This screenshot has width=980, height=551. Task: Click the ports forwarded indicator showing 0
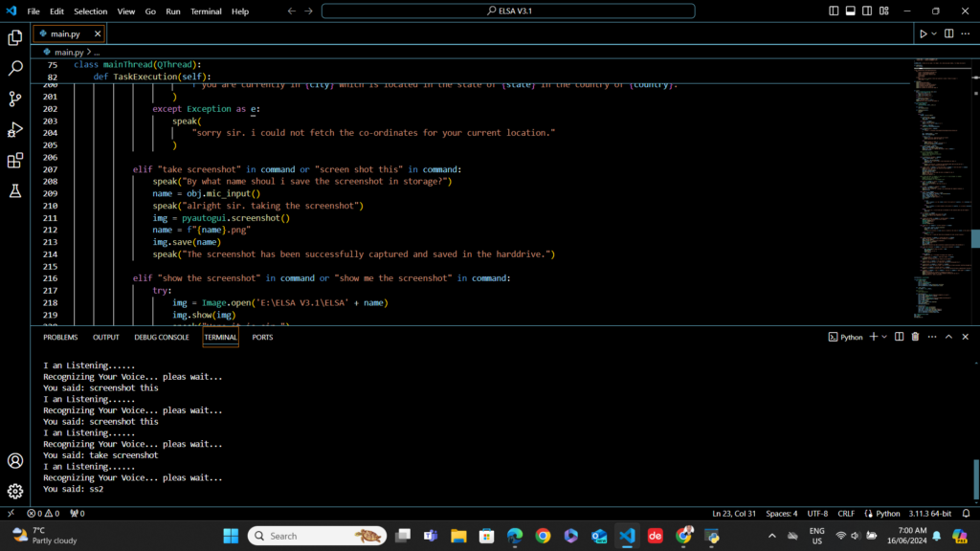click(78, 514)
